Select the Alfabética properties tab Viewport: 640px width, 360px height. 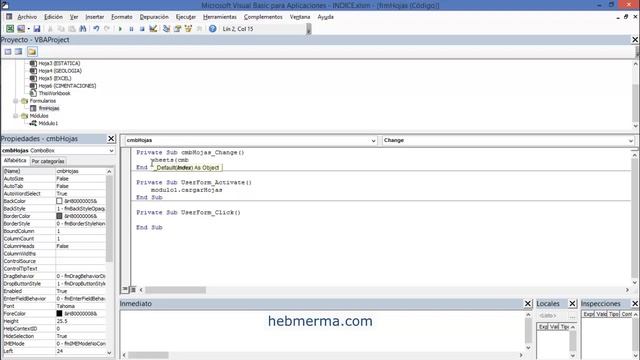point(15,161)
